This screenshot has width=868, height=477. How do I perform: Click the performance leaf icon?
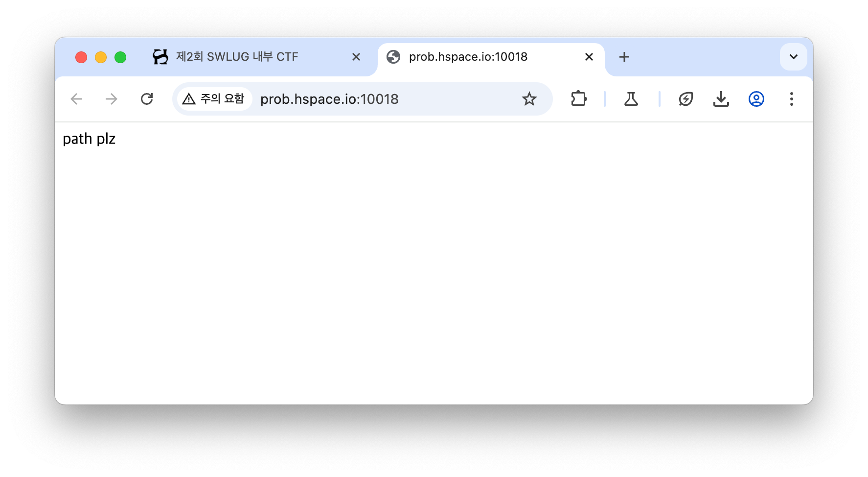(686, 99)
